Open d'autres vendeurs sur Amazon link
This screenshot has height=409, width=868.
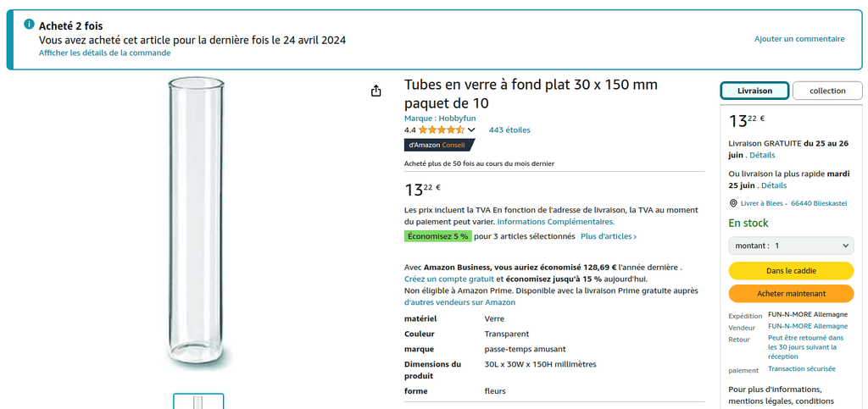pyautogui.click(x=459, y=302)
